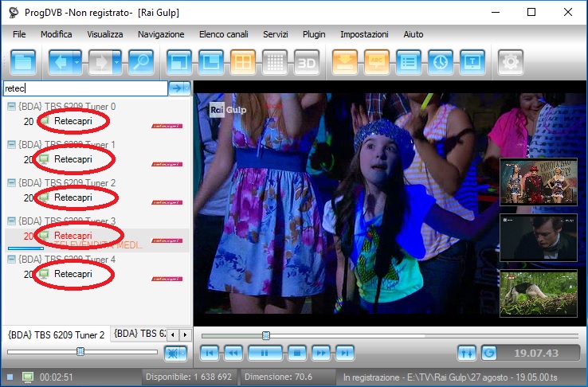Image resolution: width=588 pixels, height=387 pixels.
Task: Open teletext toolbar icon
Action: [x=472, y=61]
